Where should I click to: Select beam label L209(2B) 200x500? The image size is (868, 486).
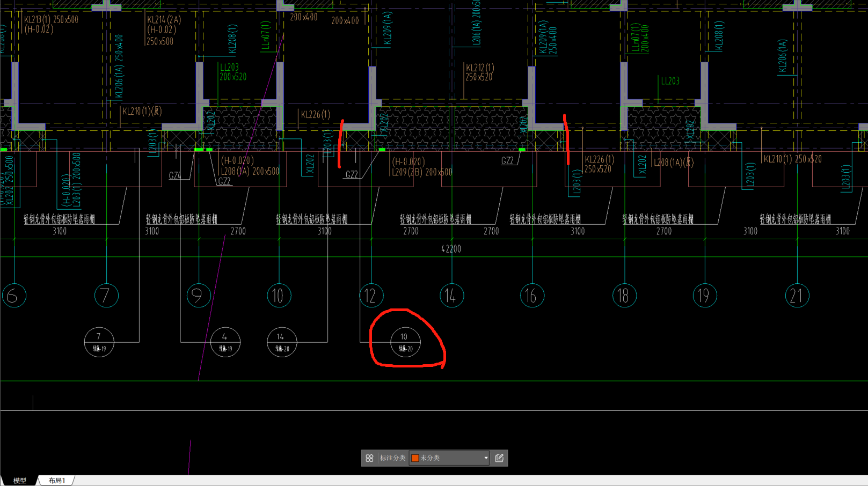(x=422, y=172)
